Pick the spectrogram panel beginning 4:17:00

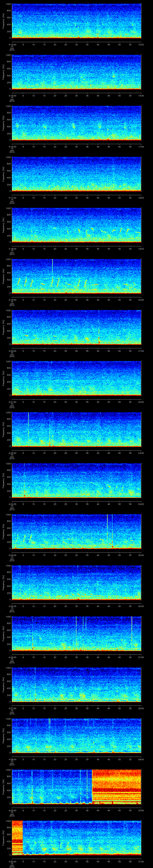click(x=76, y=174)
